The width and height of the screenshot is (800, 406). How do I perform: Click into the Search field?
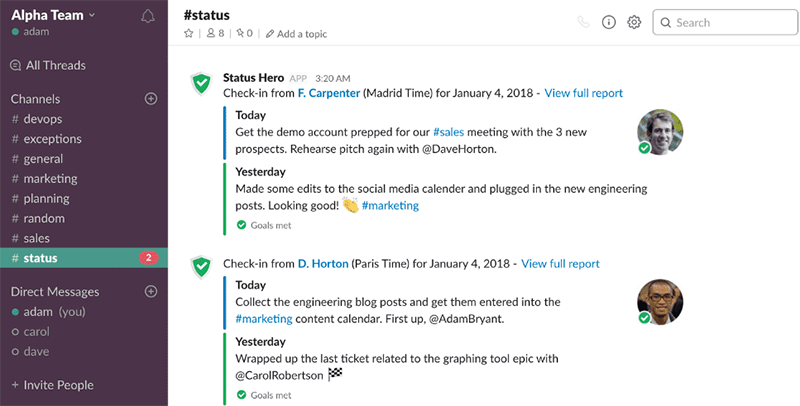pos(725,22)
